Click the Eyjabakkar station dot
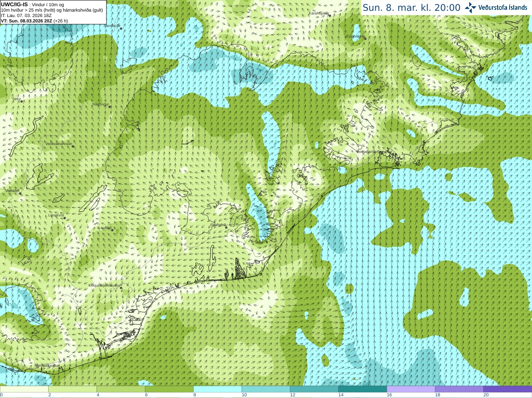Image resolution: width=532 pixels, height=398 pixels. pyautogui.click(x=365, y=39)
